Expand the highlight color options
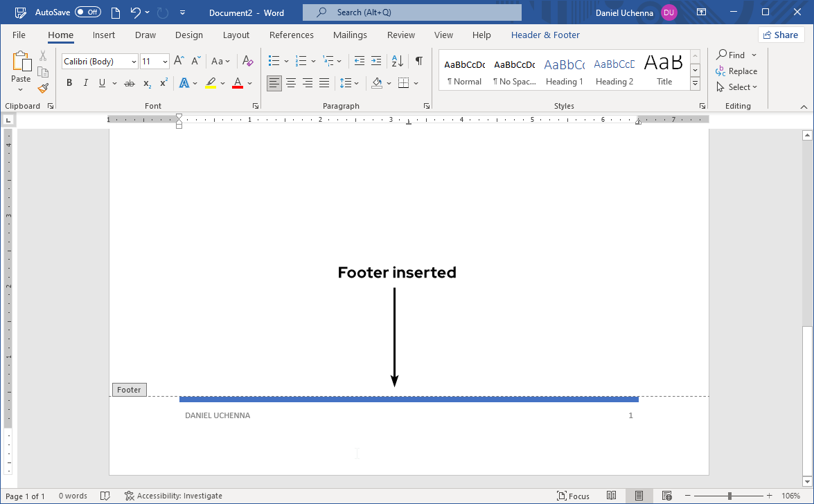This screenshot has width=814, height=504. [222, 82]
